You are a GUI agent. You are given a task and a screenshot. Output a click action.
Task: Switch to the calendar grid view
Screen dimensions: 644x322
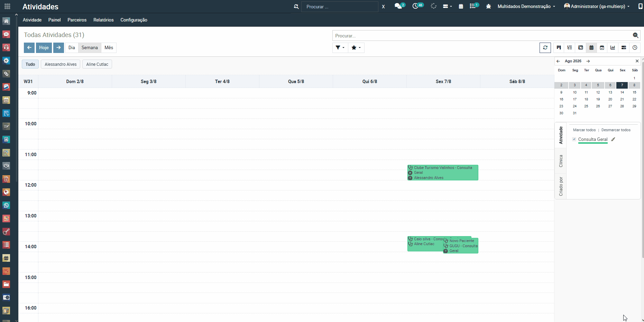coord(591,48)
